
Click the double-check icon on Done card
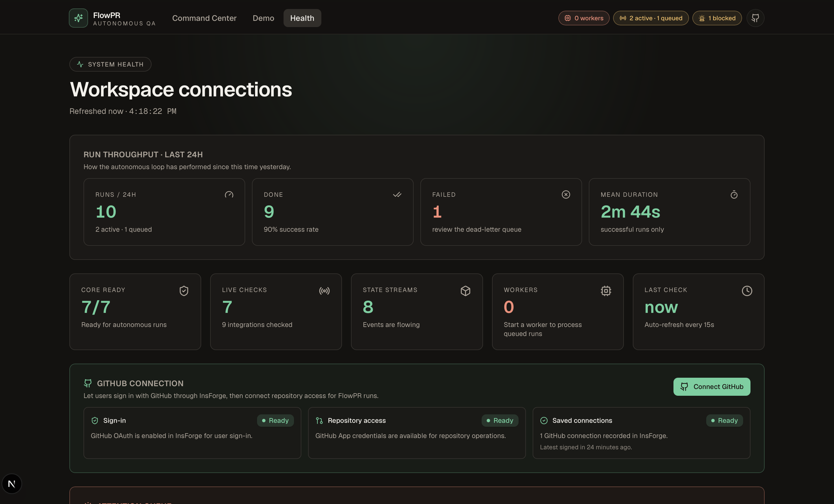point(397,194)
